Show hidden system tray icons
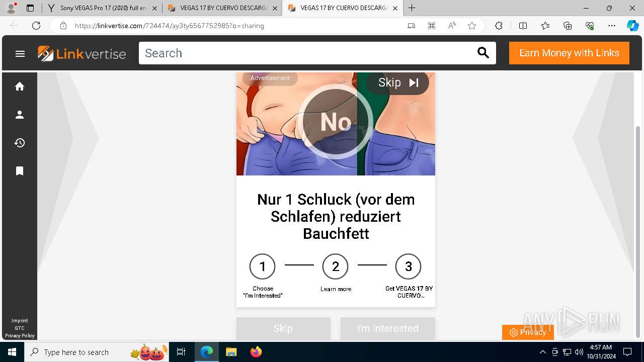The height and width of the screenshot is (362, 644). pyautogui.click(x=542, y=352)
